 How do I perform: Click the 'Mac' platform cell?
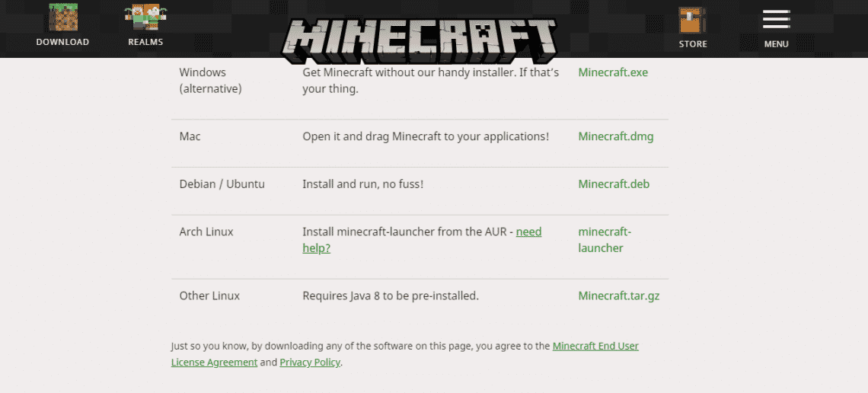point(190,136)
